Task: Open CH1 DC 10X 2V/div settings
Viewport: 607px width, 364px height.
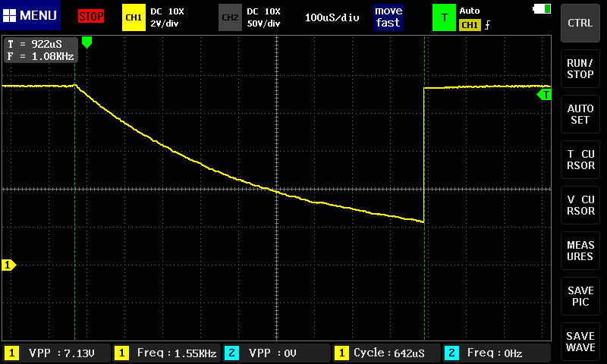Action: coord(167,17)
